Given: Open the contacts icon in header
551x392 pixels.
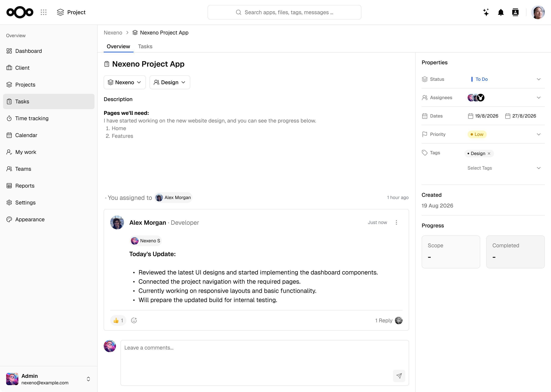Looking at the screenshot, I should [515, 12].
